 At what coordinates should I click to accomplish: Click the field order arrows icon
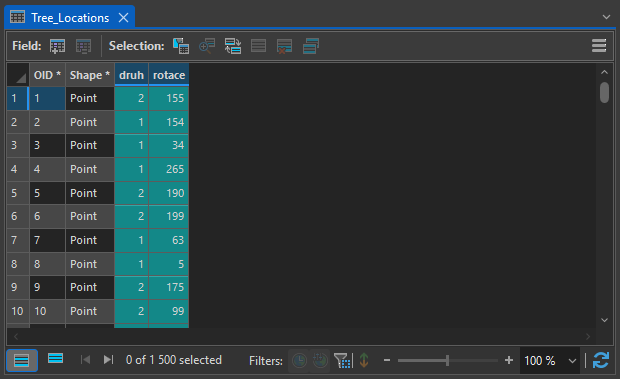pyautogui.click(x=364, y=360)
